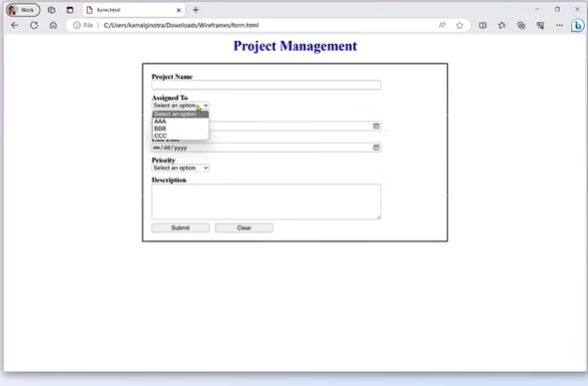
Task: Click the address bar file path
Action: point(181,25)
